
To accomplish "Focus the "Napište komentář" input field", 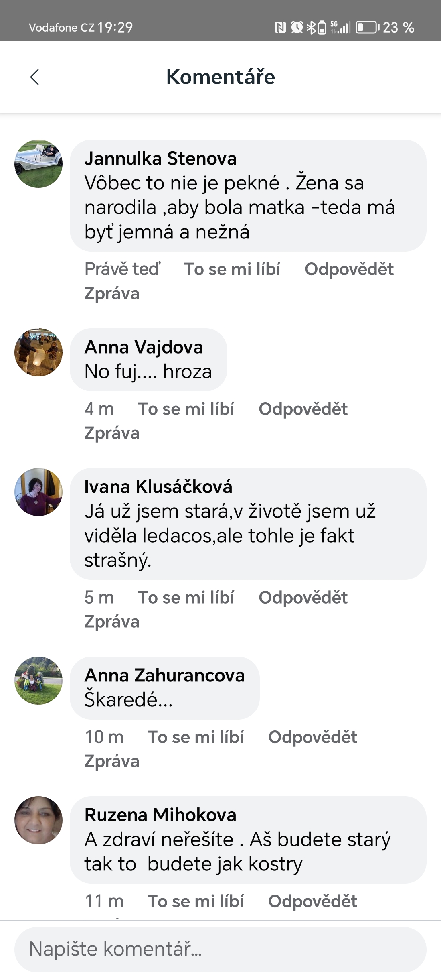I will tap(220, 949).
